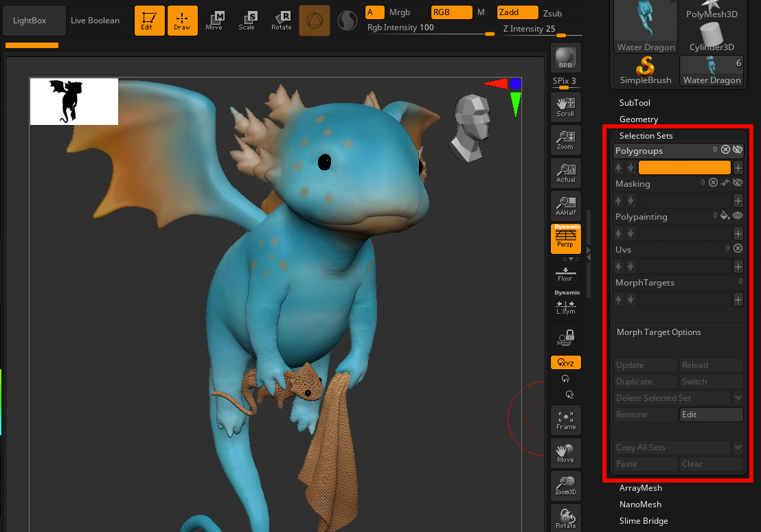This screenshot has height=532, width=761.
Task: Adjust the Rgb Intensity slider
Action: pyautogui.click(x=430, y=29)
